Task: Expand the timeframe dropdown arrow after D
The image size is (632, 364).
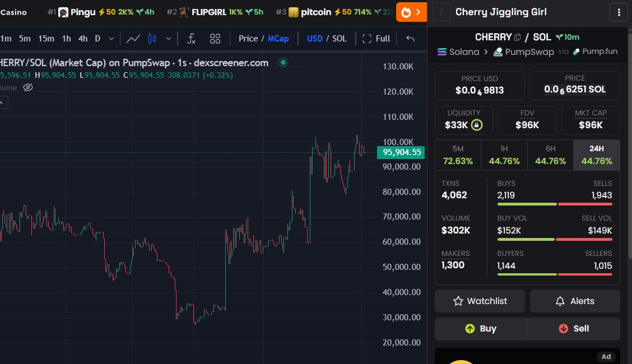Action: [111, 39]
